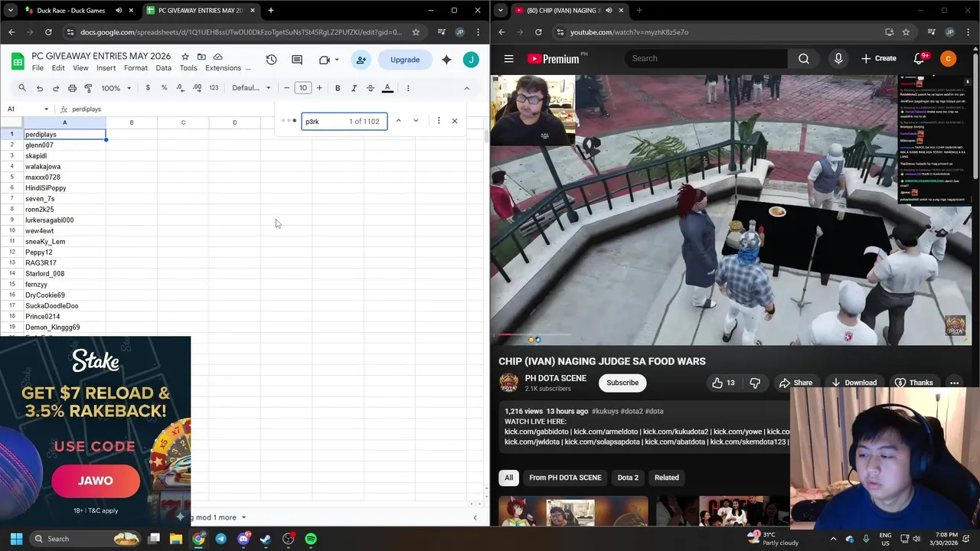Image resolution: width=980 pixels, height=551 pixels.
Task: Start a Meet call with the camera icon
Action: click(324, 60)
